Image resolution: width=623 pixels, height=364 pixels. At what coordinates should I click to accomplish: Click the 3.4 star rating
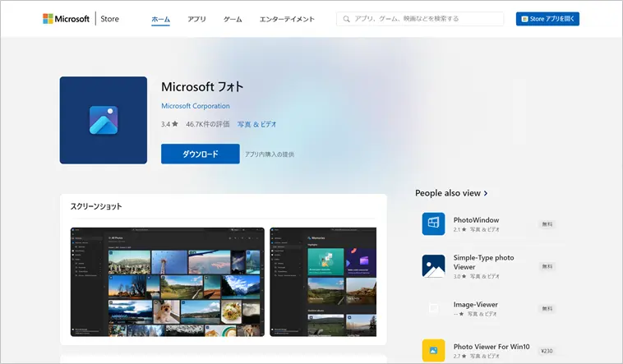169,124
